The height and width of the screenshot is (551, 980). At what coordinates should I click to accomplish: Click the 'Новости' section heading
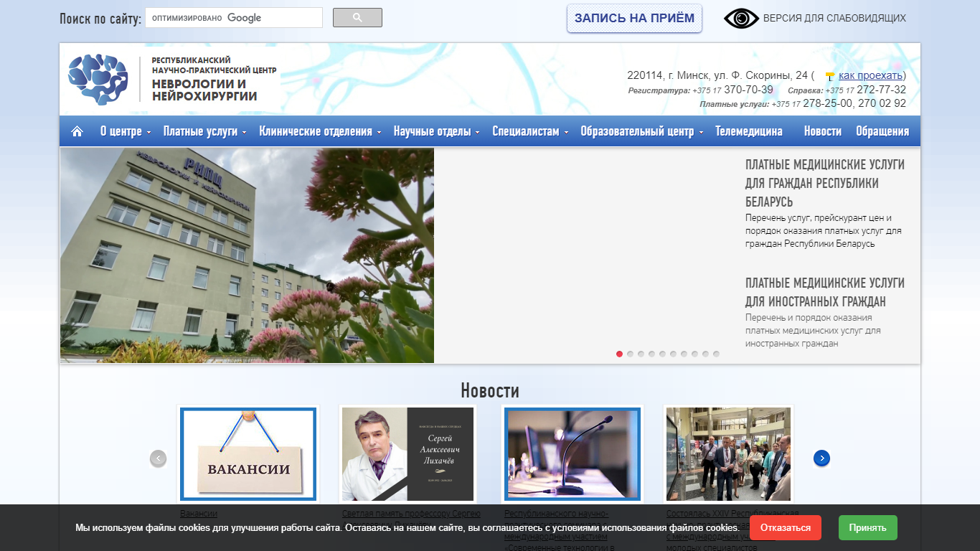490,391
